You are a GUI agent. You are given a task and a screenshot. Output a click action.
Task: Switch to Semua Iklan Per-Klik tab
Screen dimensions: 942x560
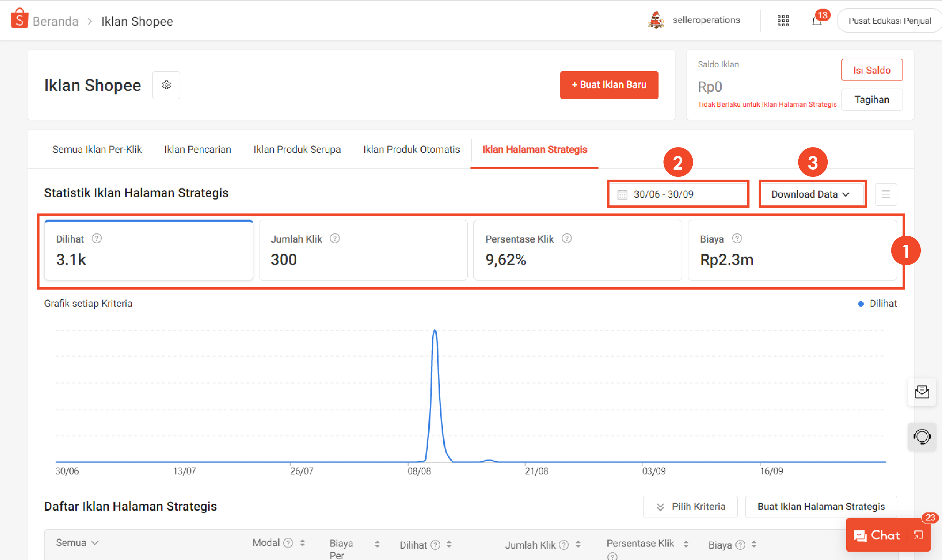tap(97, 150)
